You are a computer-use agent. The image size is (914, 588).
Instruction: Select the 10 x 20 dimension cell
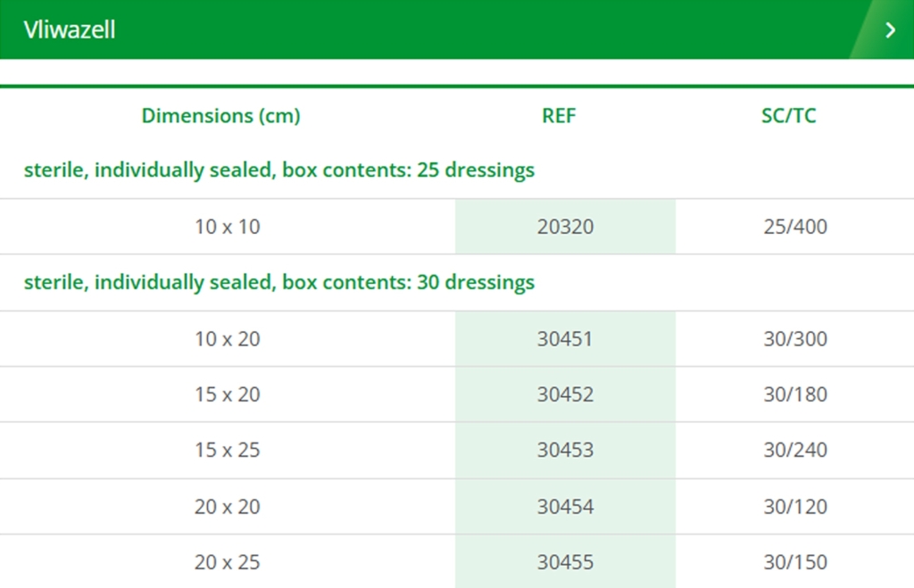228,338
